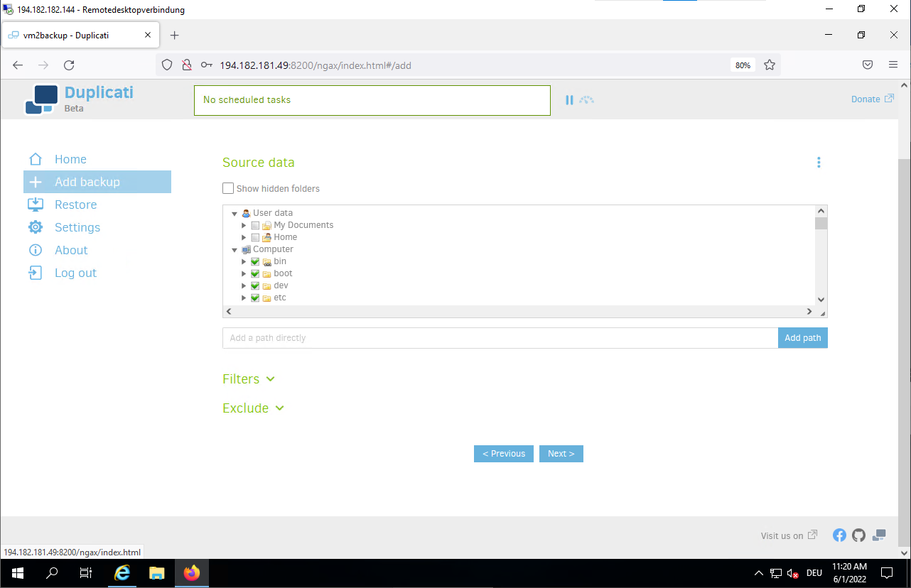
Task: Open the GitHub icon link in the footer
Action: (859, 535)
